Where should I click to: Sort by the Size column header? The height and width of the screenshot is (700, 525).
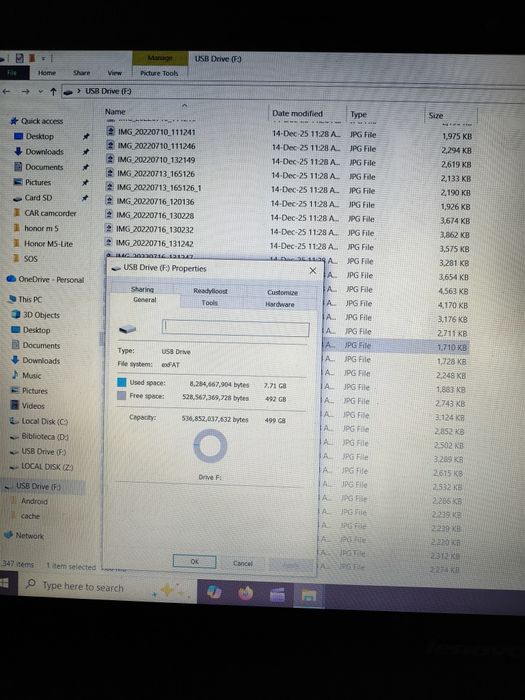[x=436, y=116]
